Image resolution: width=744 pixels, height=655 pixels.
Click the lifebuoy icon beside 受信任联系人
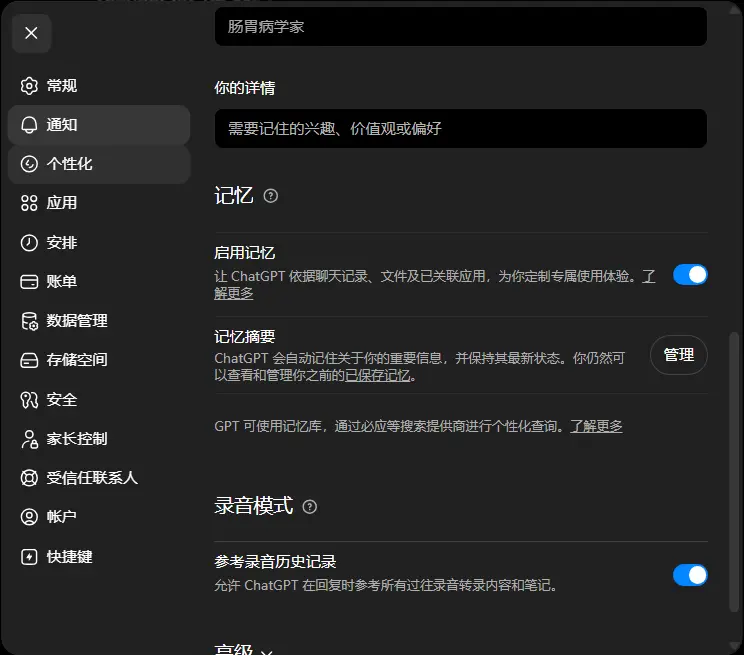pyautogui.click(x=29, y=477)
